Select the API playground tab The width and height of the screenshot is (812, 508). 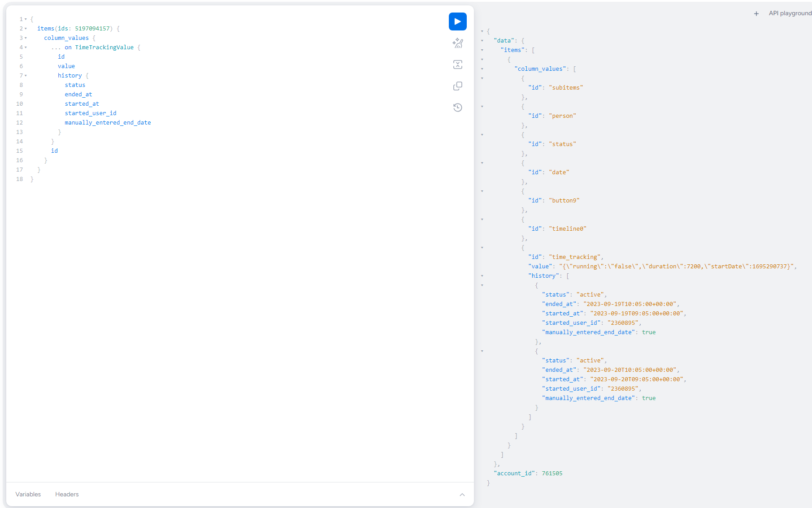click(x=790, y=13)
